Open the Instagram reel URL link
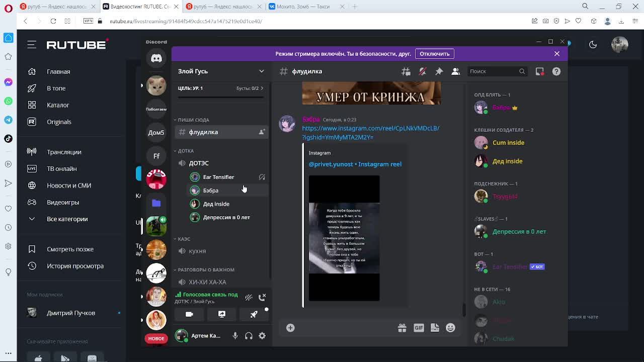The image size is (644, 362). click(370, 133)
